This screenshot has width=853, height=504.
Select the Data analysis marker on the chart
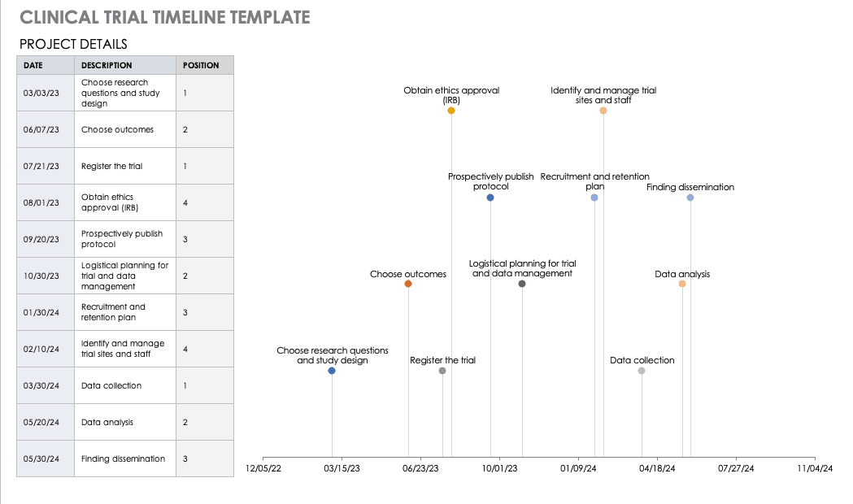click(682, 284)
